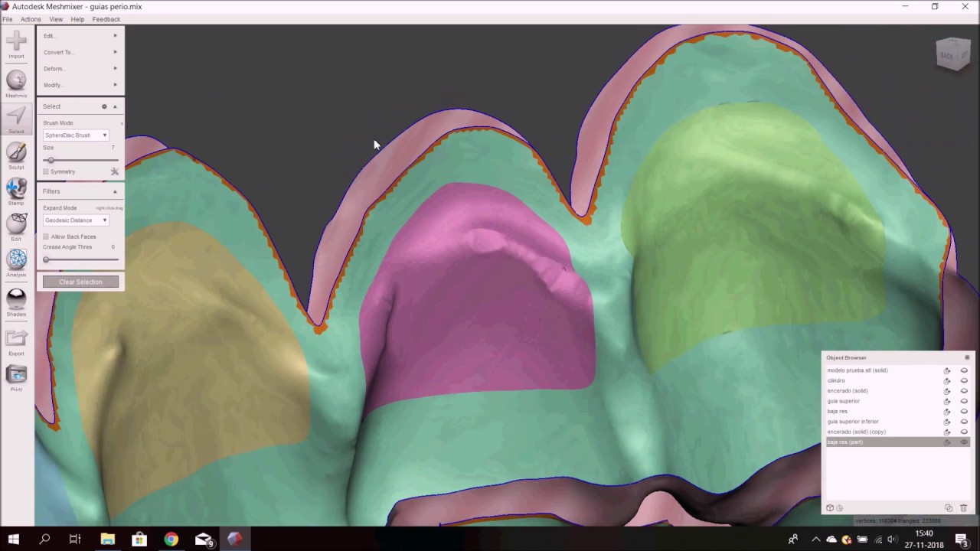Click the Clear Selection button
The image size is (980, 551).
click(x=80, y=282)
